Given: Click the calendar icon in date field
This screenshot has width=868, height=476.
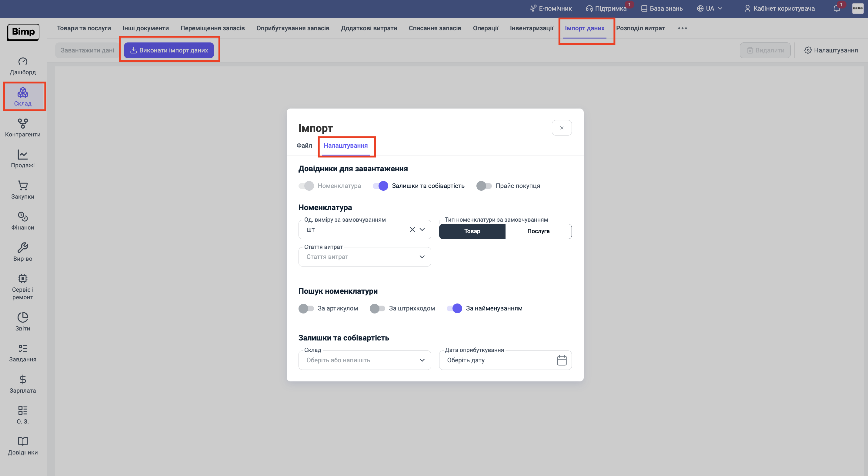Looking at the screenshot, I should [x=561, y=360].
